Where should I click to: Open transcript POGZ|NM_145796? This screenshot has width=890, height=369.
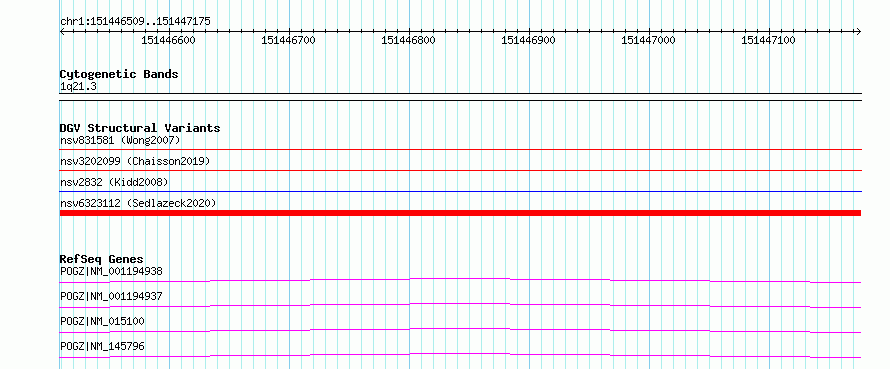[102, 346]
